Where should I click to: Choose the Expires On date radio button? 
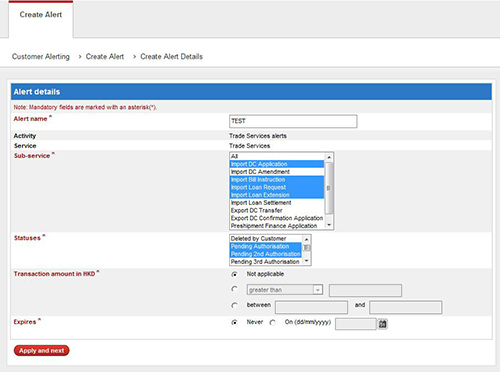coord(273,322)
